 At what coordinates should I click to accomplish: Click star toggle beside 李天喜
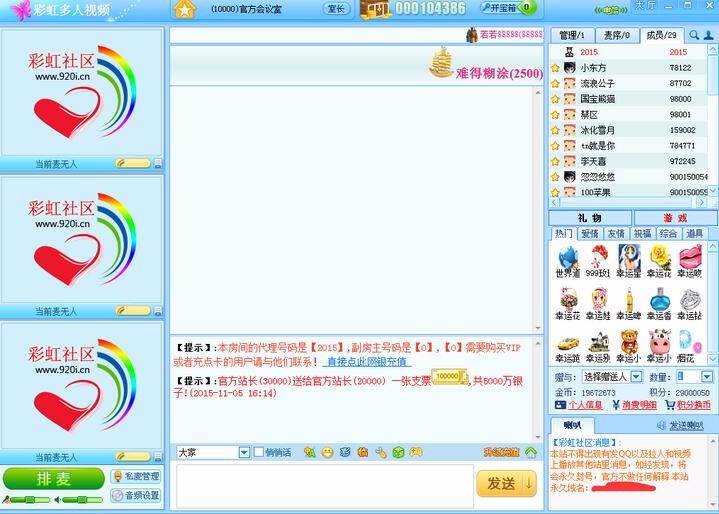(555, 161)
